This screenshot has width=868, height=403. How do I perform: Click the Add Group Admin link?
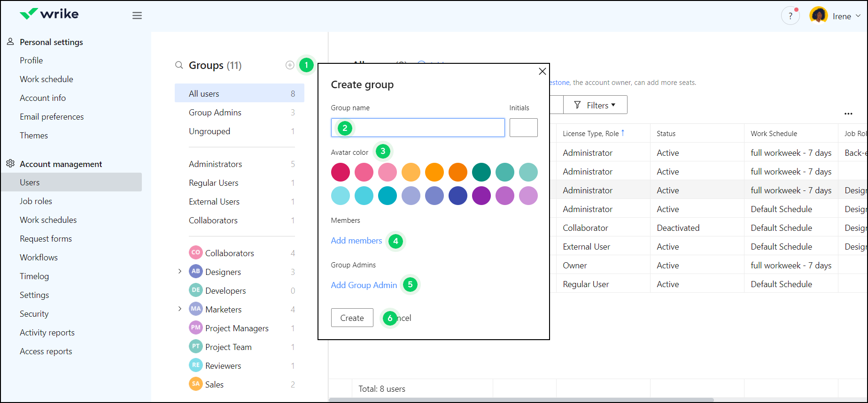pos(364,285)
